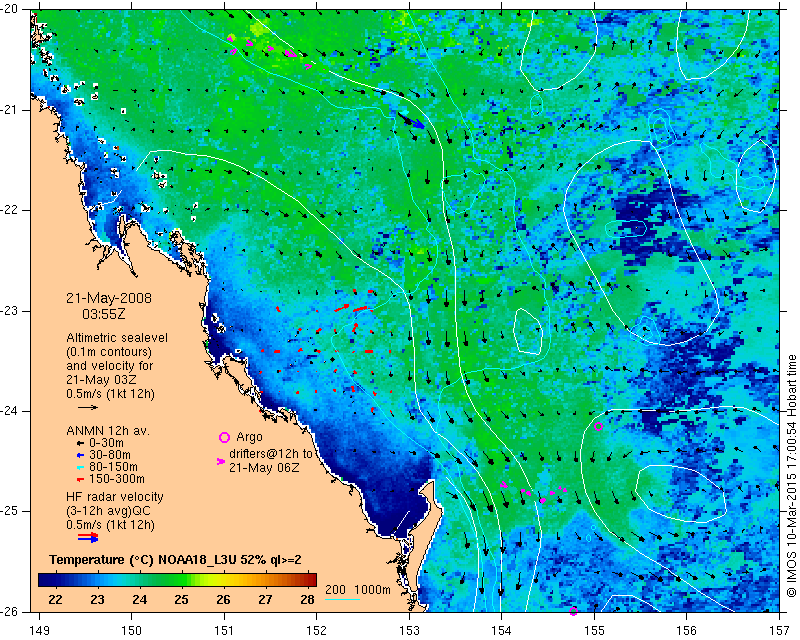Click the -26 latitude axis label
Screen dimensions: 800x640
[x=10, y=612]
